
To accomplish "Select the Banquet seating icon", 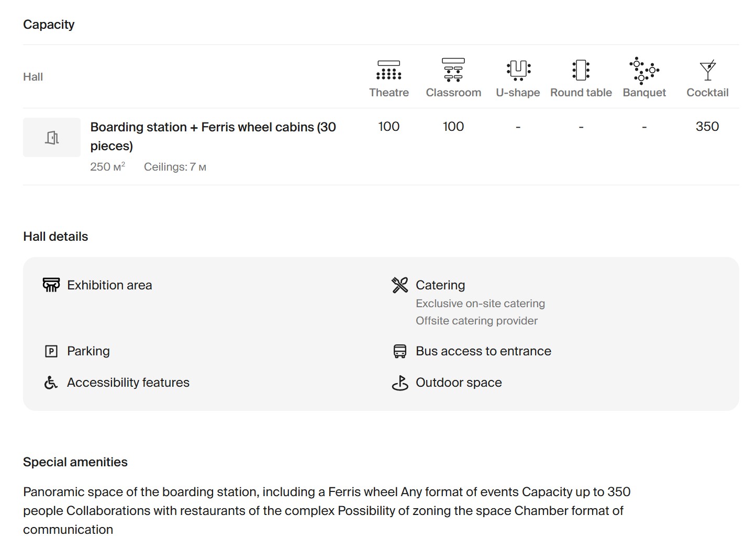I will [x=644, y=70].
